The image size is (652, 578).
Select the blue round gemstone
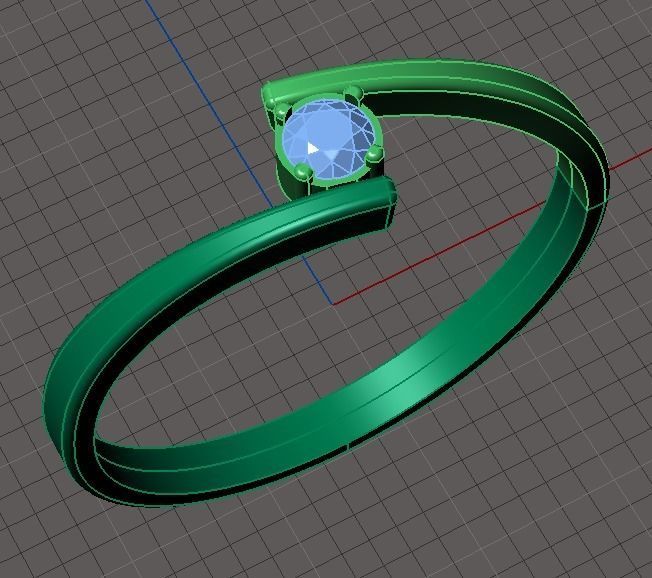[331, 139]
